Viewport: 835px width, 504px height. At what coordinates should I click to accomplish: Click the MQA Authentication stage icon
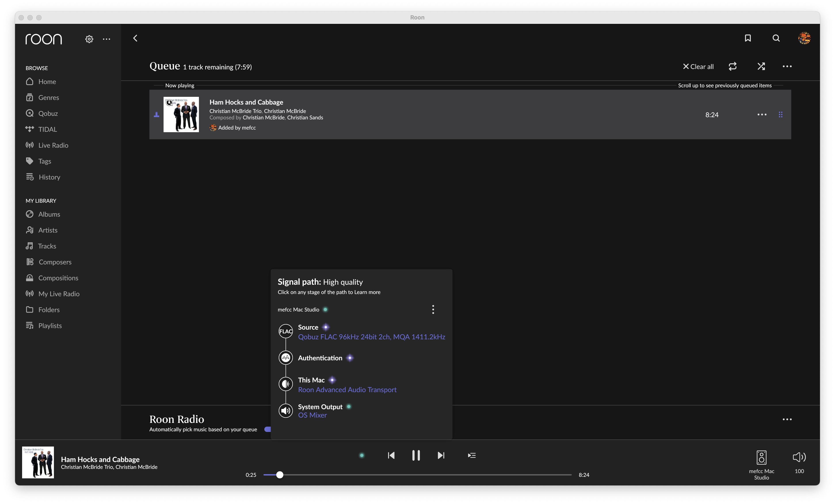[286, 358]
